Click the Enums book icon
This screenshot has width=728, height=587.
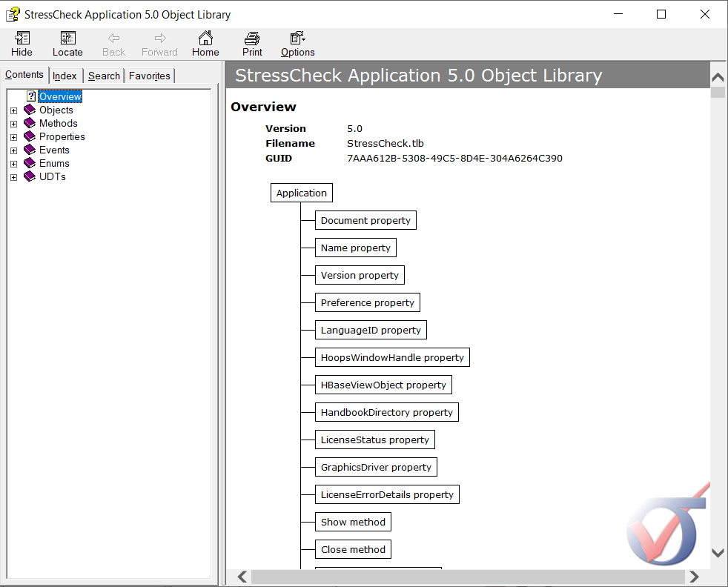point(30,163)
